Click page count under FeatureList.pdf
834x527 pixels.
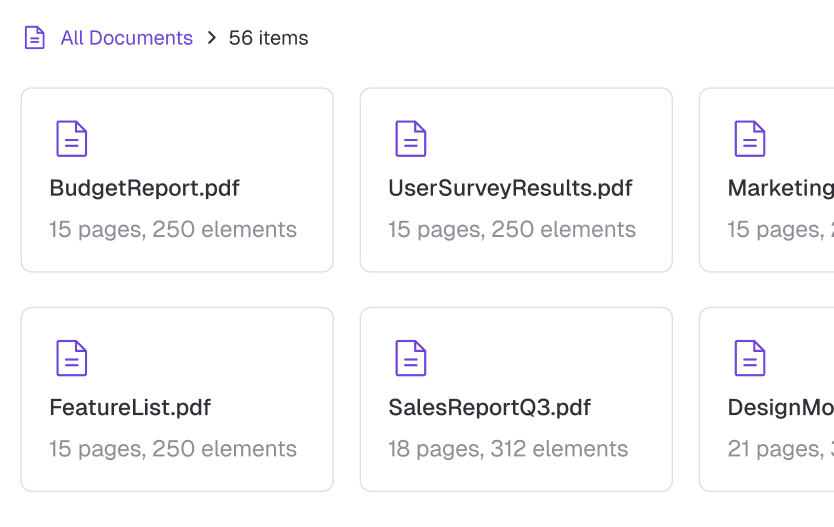click(x=173, y=449)
